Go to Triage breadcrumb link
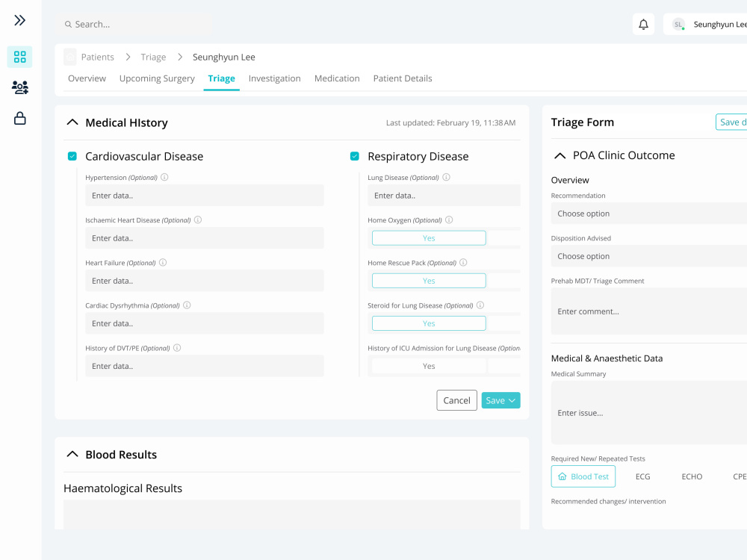The width and height of the screenshot is (747, 560). coord(153,57)
